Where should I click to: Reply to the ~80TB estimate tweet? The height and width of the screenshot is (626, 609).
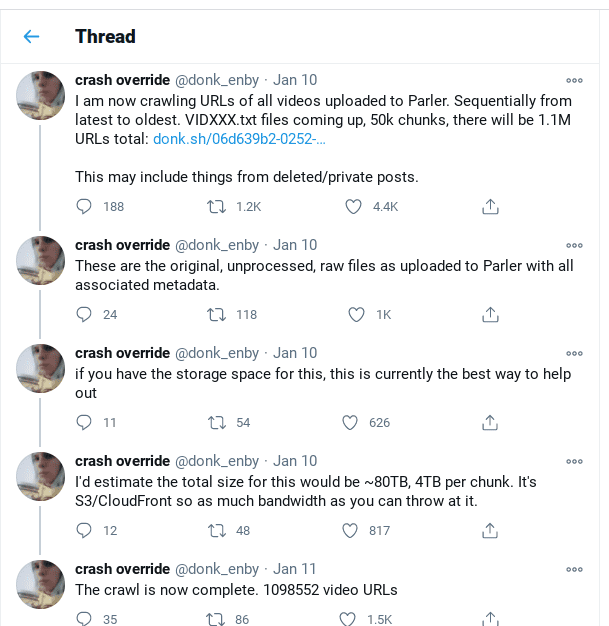(85, 530)
